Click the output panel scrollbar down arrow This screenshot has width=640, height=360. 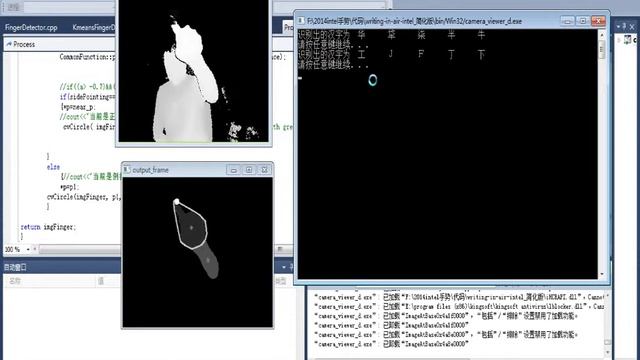coord(608,352)
